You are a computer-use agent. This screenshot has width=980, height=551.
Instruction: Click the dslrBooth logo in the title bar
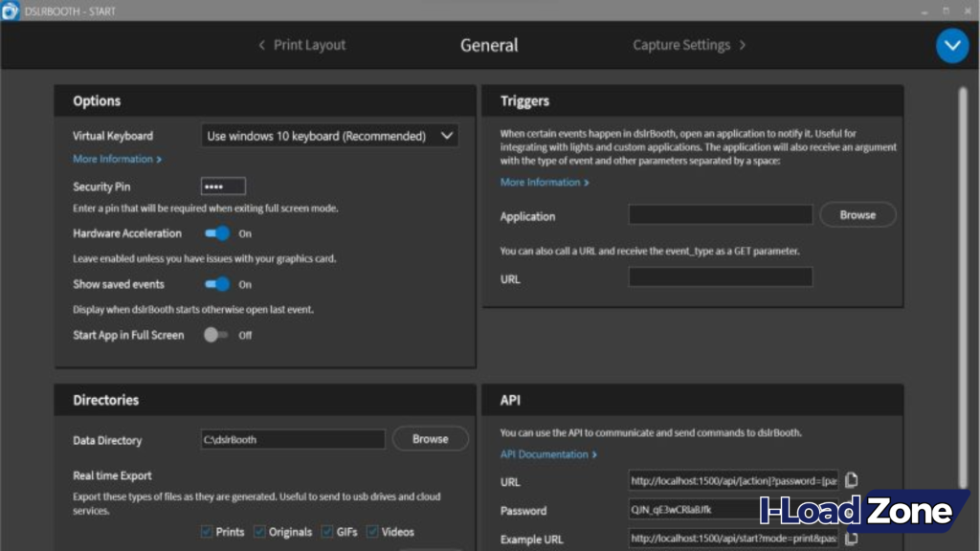(10, 10)
